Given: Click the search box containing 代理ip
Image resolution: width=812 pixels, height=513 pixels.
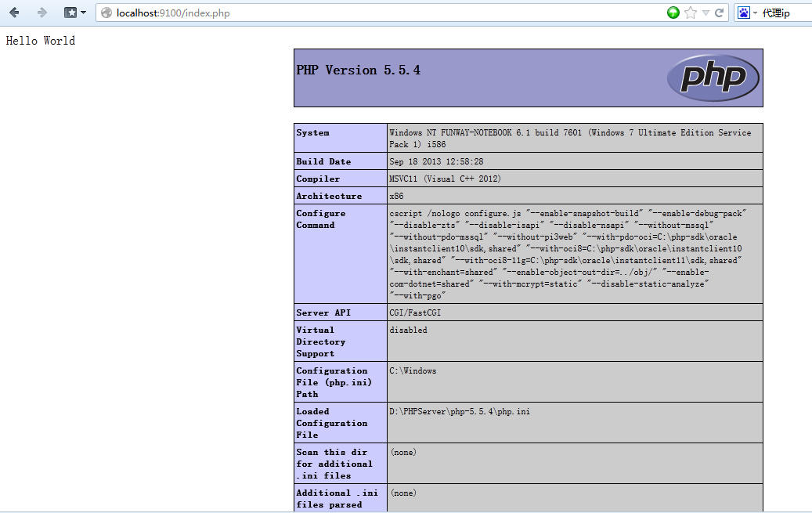Looking at the screenshot, I should (785, 13).
